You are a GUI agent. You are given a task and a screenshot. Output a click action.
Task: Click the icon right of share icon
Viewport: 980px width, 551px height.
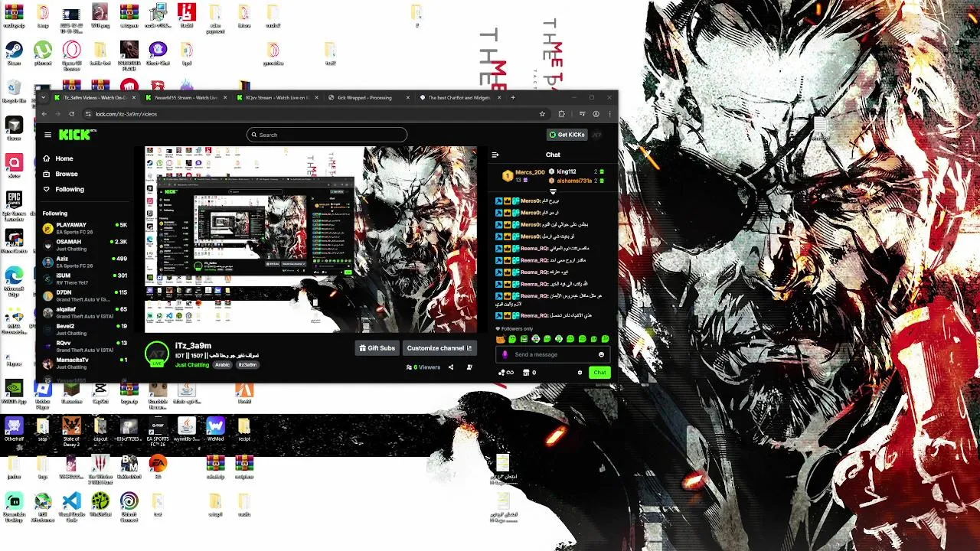469,367
